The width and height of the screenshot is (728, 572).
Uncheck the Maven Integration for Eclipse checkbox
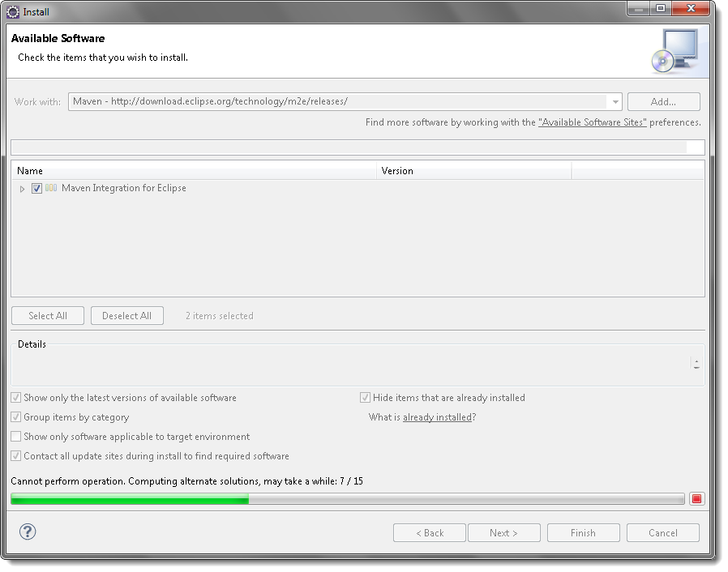coord(36,188)
